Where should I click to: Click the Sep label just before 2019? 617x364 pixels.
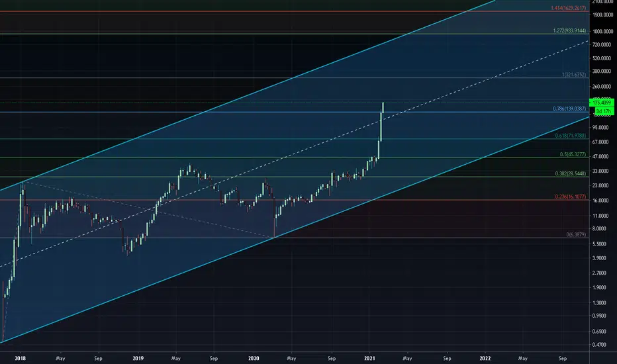(99, 359)
